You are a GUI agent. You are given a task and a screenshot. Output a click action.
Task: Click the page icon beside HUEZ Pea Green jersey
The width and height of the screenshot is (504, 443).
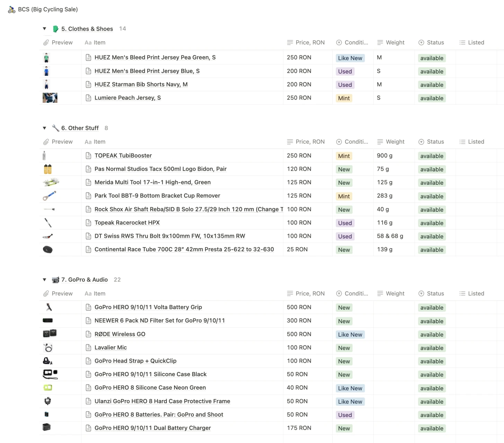(x=88, y=57)
